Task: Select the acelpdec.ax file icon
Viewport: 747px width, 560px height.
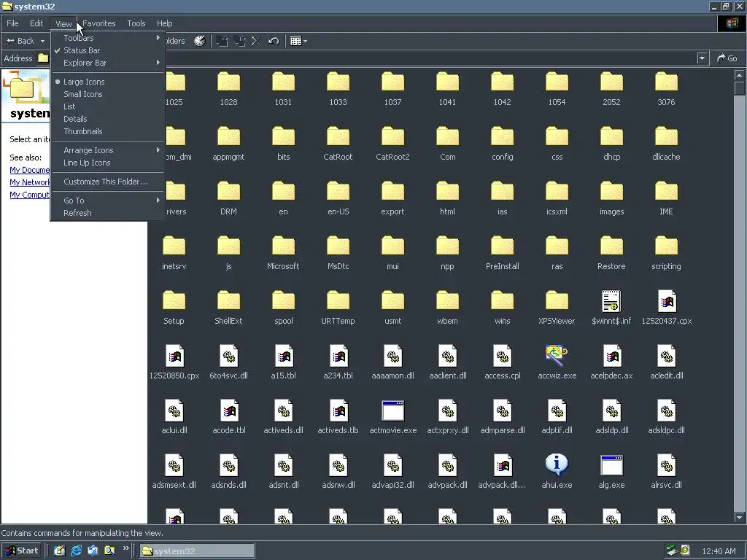Action: pos(612,355)
